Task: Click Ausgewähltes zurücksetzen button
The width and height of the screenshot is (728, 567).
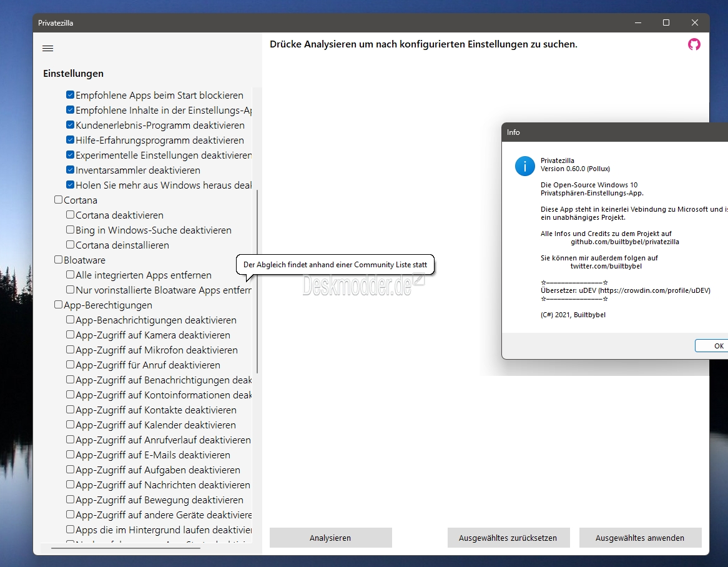Action: click(508, 538)
